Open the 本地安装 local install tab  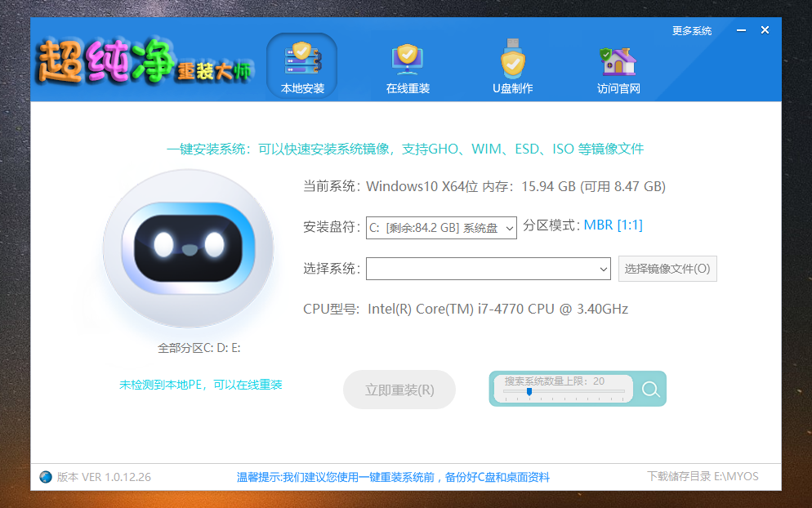tap(302, 66)
